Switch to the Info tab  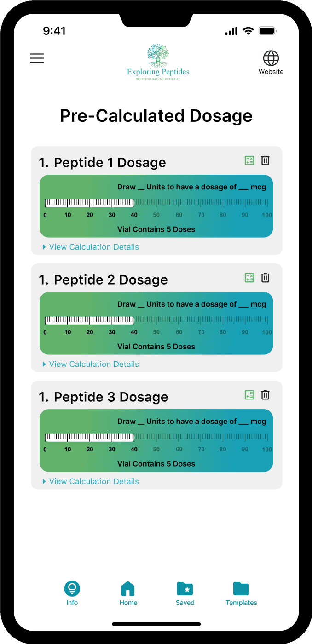72,593
